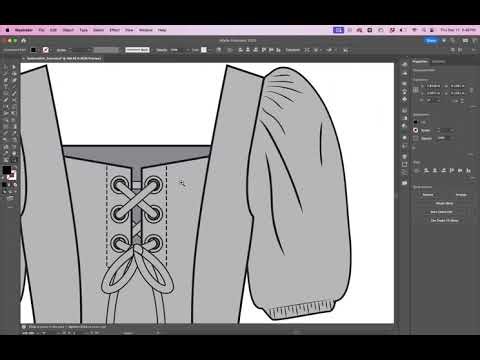Open the Stroke swatch in Appearance section
The image size is (480, 360).
tap(416, 130)
